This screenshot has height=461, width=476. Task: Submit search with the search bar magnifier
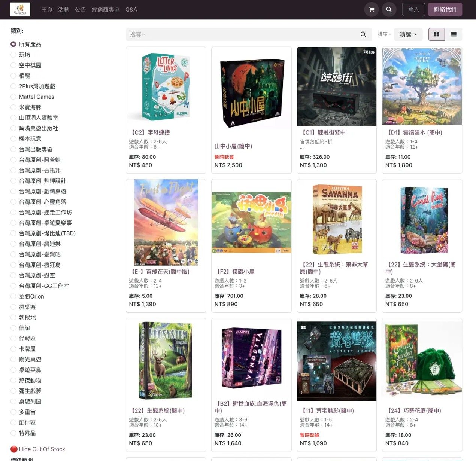[363, 34]
